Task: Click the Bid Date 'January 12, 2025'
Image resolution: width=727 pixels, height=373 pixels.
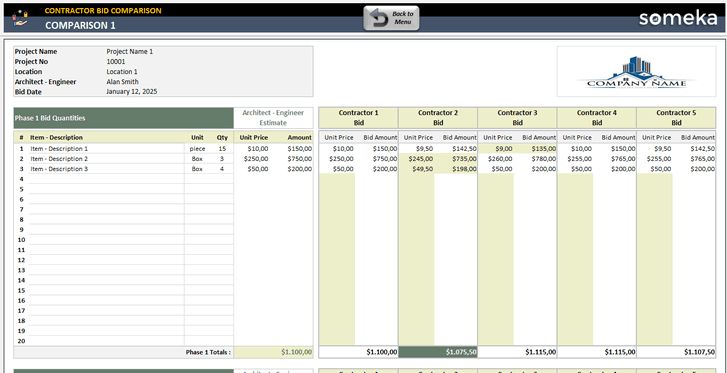Action: (132, 92)
